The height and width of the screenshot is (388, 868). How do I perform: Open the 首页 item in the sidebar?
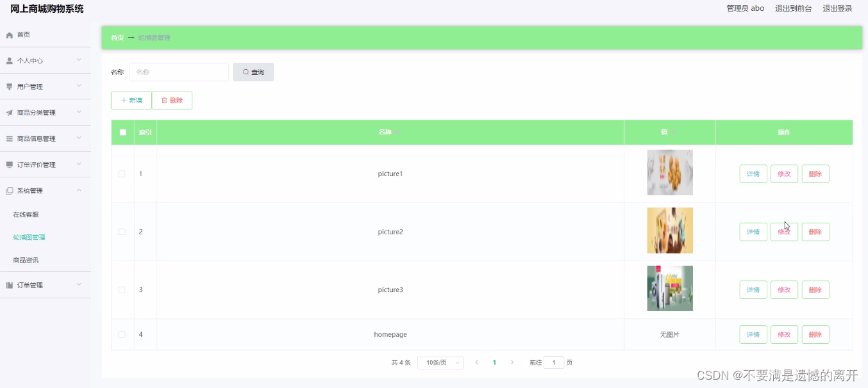45,35
